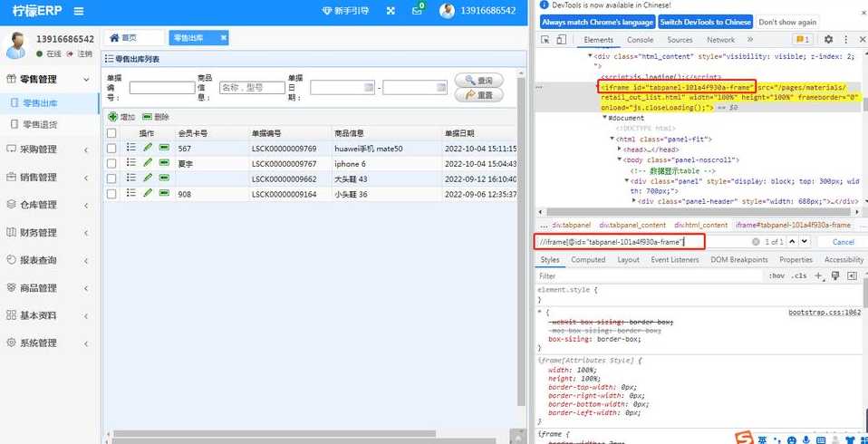Viewport: 868px width, 444px height.
Task: Collapse the 零售管理 sidebar menu
Action: (50, 79)
